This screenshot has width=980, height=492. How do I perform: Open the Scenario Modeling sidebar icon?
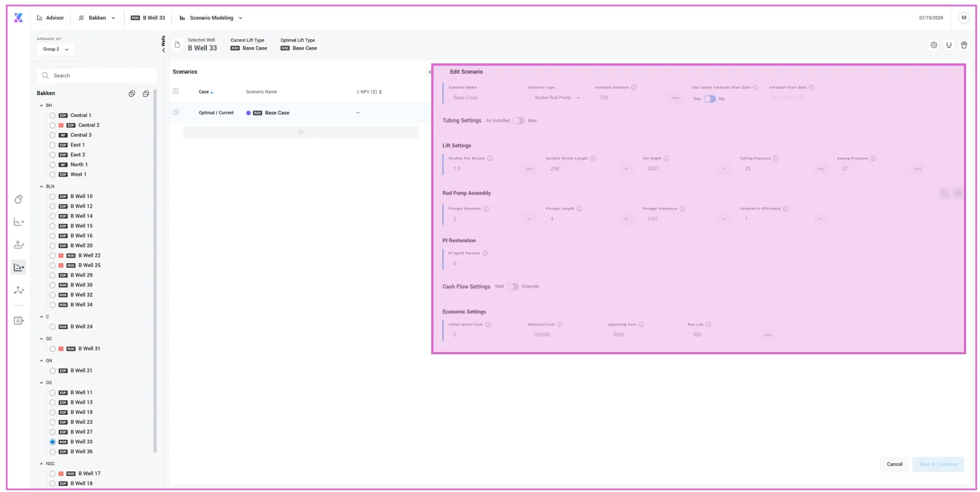click(x=18, y=267)
